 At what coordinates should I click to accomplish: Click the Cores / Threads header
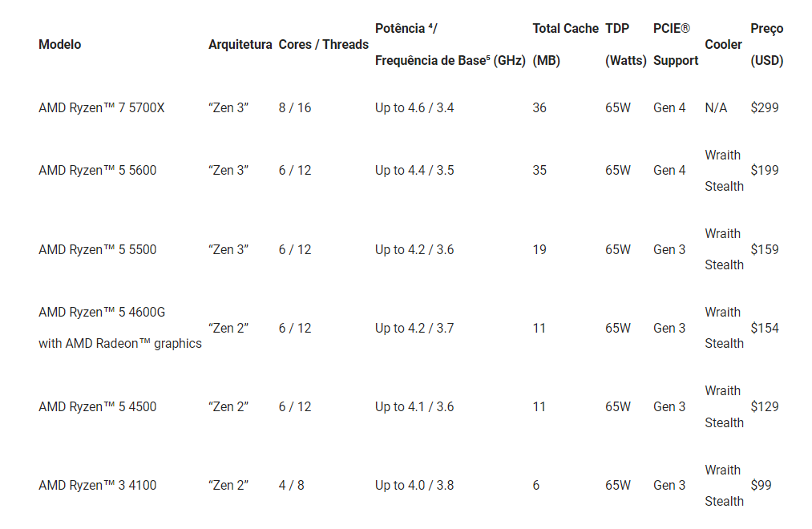323,44
